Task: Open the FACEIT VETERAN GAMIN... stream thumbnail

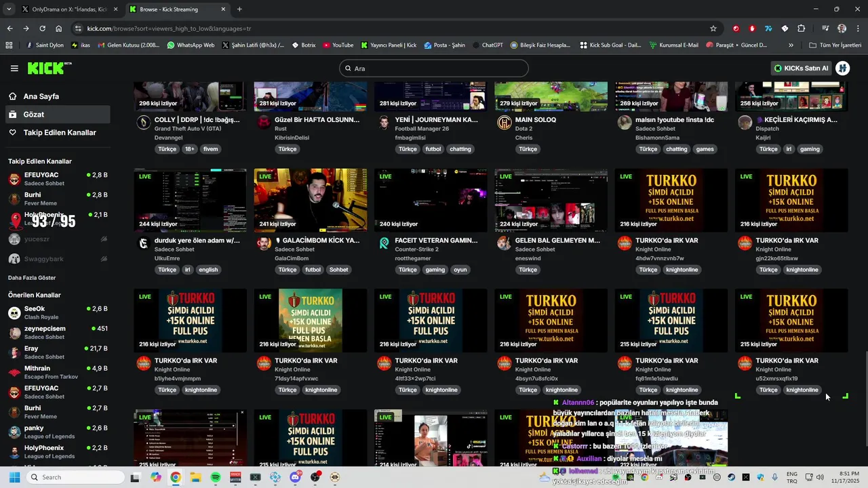Action: pos(431,200)
